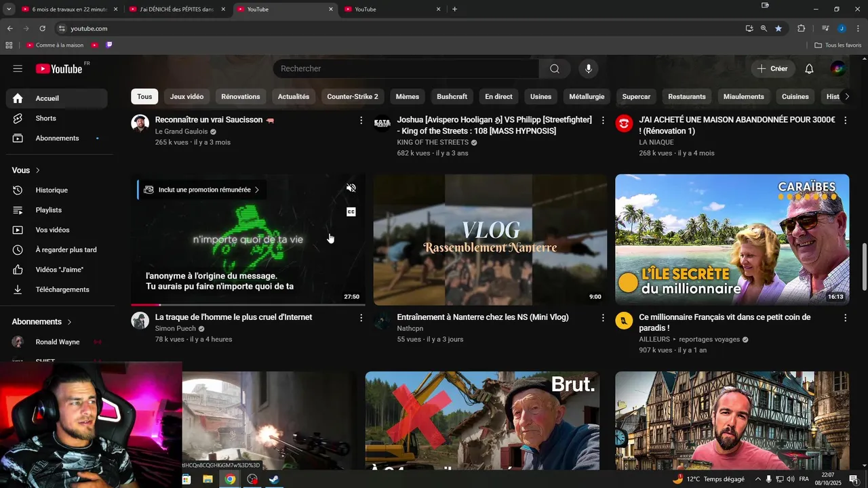Open Historique in the sidebar
Viewport: 868px width, 488px height.
click(x=57, y=190)
